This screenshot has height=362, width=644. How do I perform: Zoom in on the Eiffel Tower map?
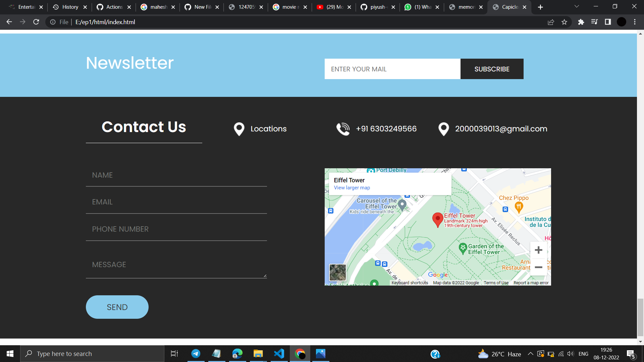pos(538,250)
